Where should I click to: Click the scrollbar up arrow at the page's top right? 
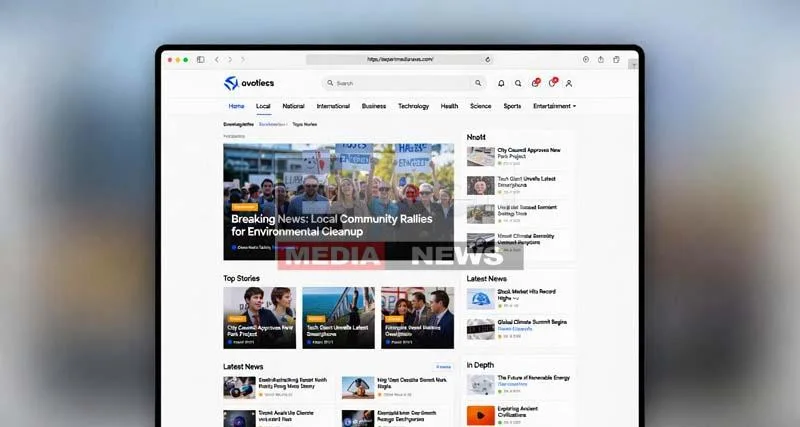click(x=633, y=65)
